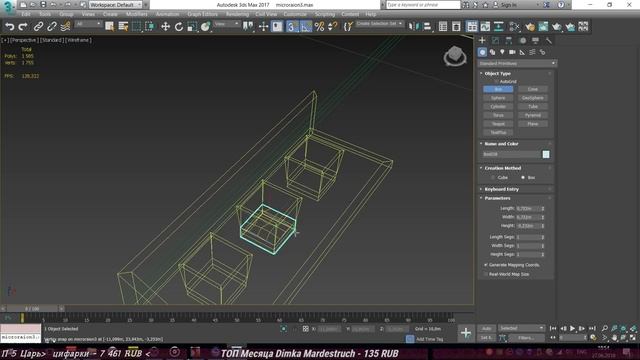Click the Cone primitive button
The height and width of the screenshot is (360, 640).
tap(533, 89)
